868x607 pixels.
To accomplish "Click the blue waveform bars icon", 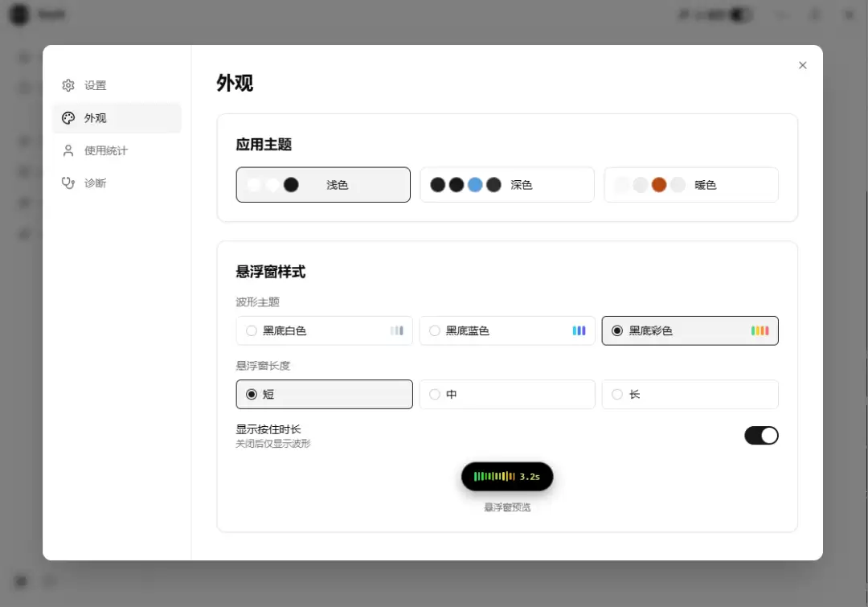I will 579,330.
